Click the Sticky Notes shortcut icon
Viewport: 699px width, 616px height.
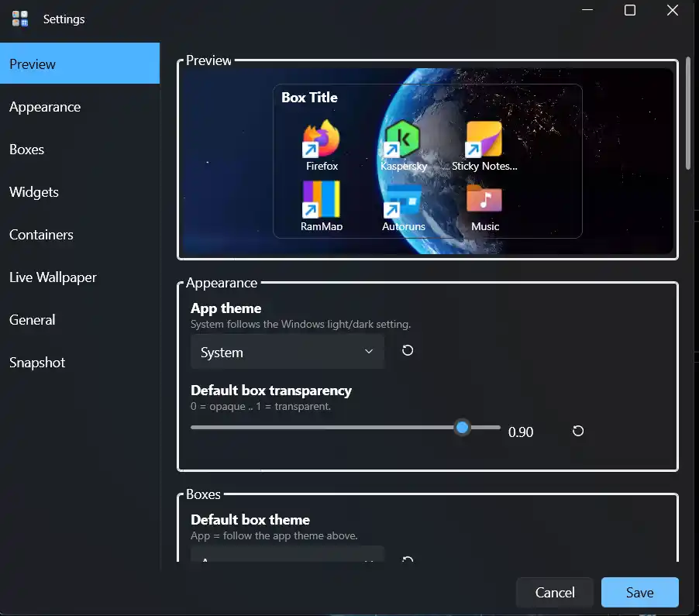(484, 139)
